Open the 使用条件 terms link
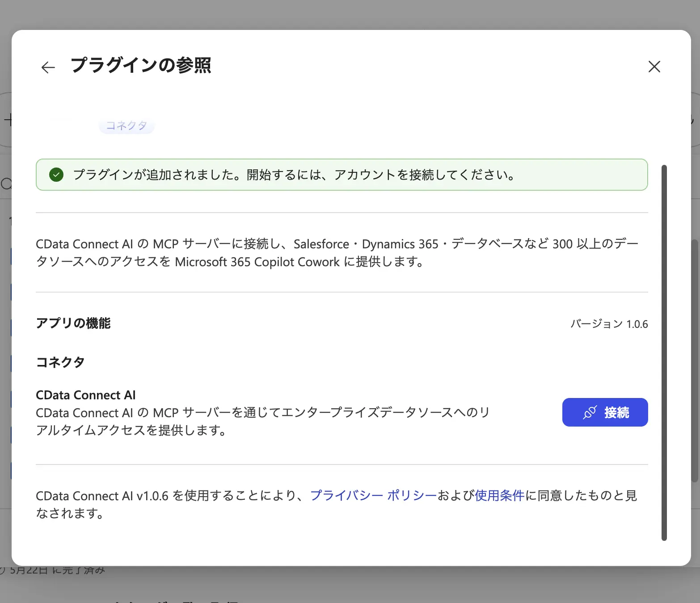 pos(499,495)
